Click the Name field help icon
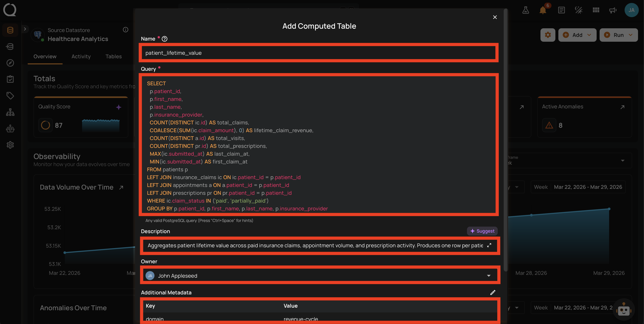644x324 pixels. coord(165,39)
